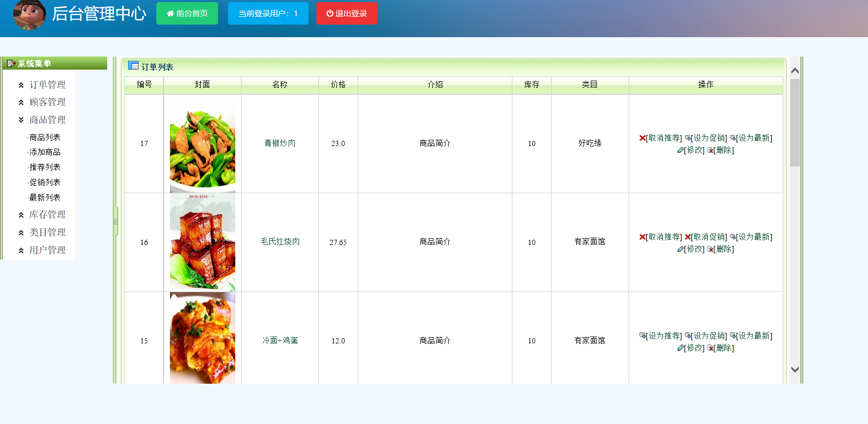Click the 价格 column header
Viewport: 868px width, 424px height.
[x=338, y=85]
